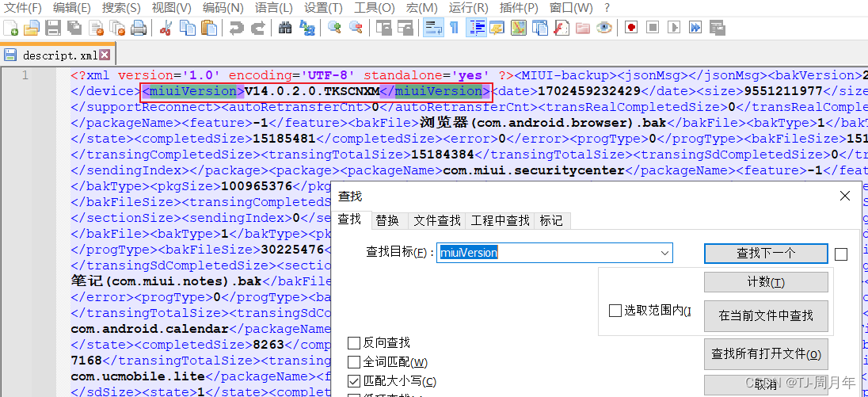Zoom out with the magnifier minus icon
This screenshot has height=397, width=868.
(x=356, y=27)
